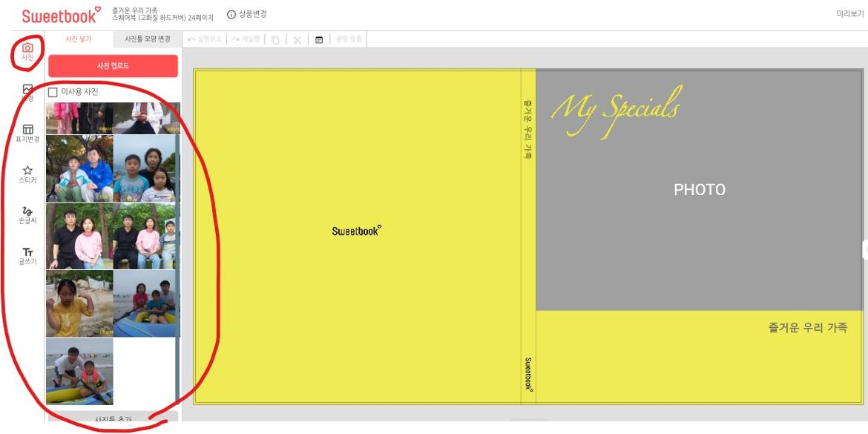Select the yellow shirt girl photo thumbnail

(x=79, y=303)
